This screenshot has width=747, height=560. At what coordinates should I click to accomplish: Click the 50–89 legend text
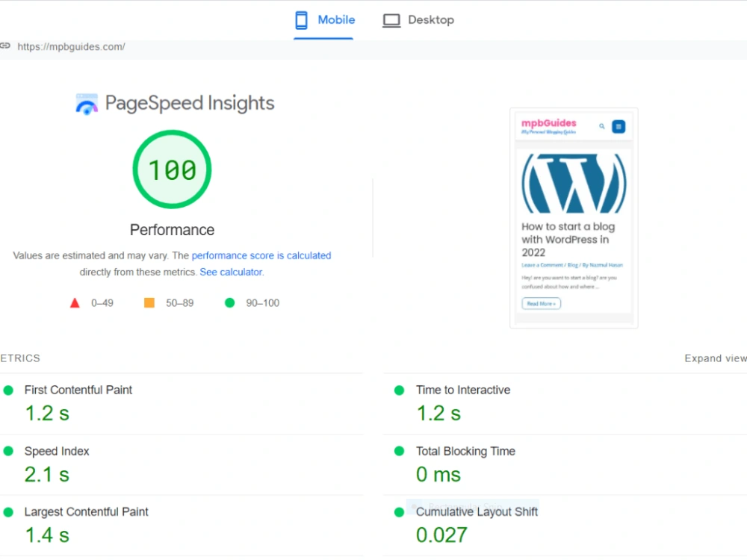[x=179, y=303]
